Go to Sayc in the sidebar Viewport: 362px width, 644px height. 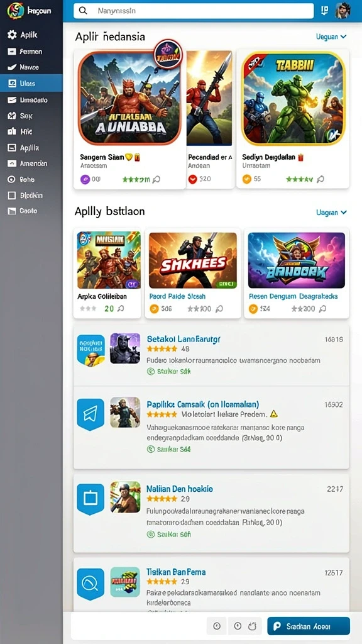31,116
